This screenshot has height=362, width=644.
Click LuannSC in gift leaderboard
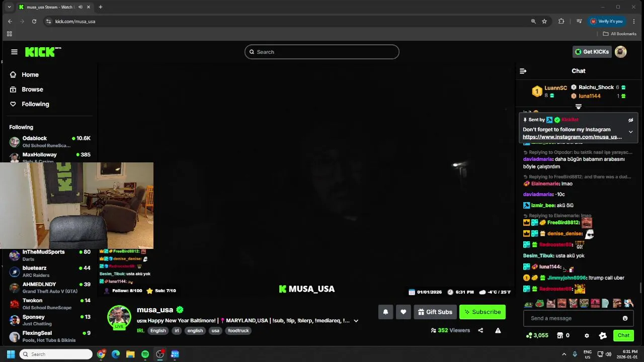(x=555, y=88)
